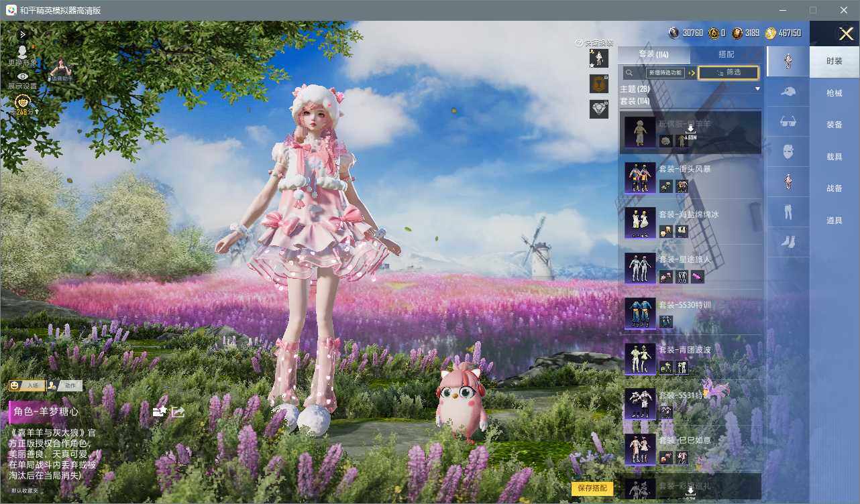The image size is (860, 504).
Task: Add outfit to favorites folder star icon
Action: [x=160, y=411]
